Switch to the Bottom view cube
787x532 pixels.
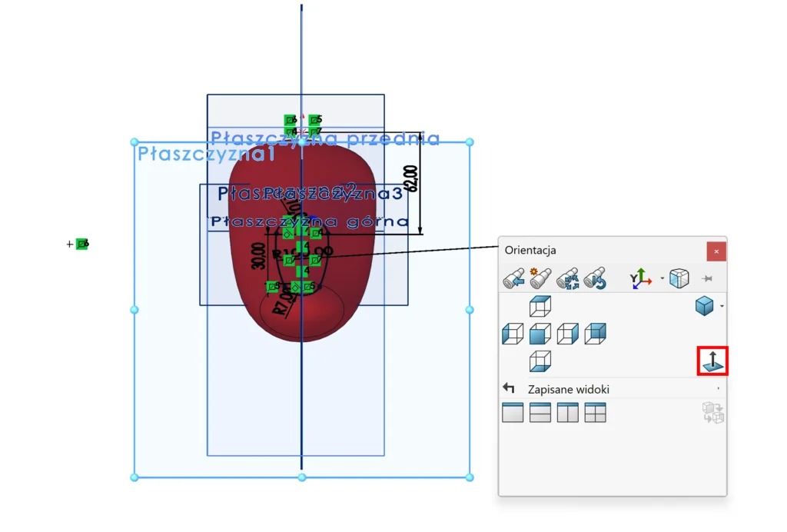pyautogui.click(x=540, y=361)
